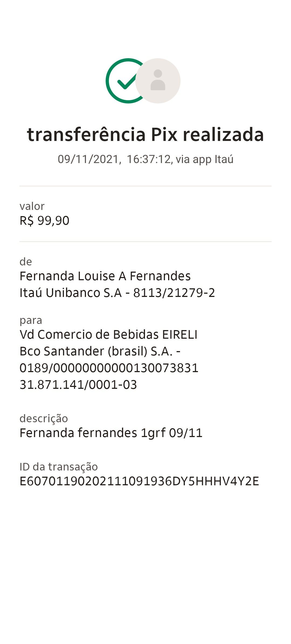The height and width of the screenshot is (644, 291).
Task: Tap recipient Vd Comercio de Bebidas EIRELI
Action: [109, 335]
